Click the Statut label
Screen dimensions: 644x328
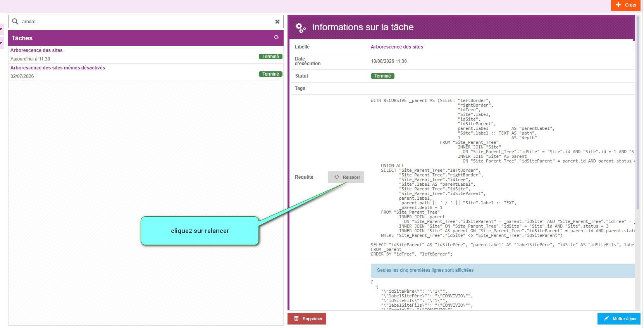click(301, 76)
